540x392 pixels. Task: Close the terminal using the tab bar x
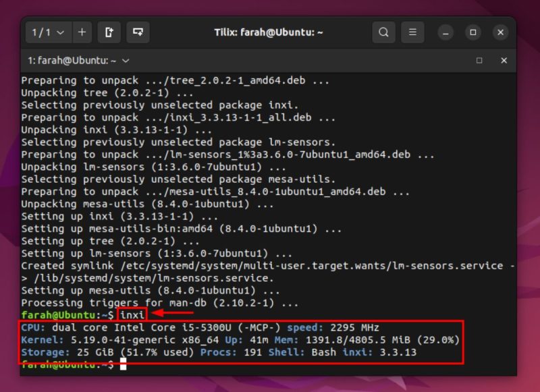point(504,60)
